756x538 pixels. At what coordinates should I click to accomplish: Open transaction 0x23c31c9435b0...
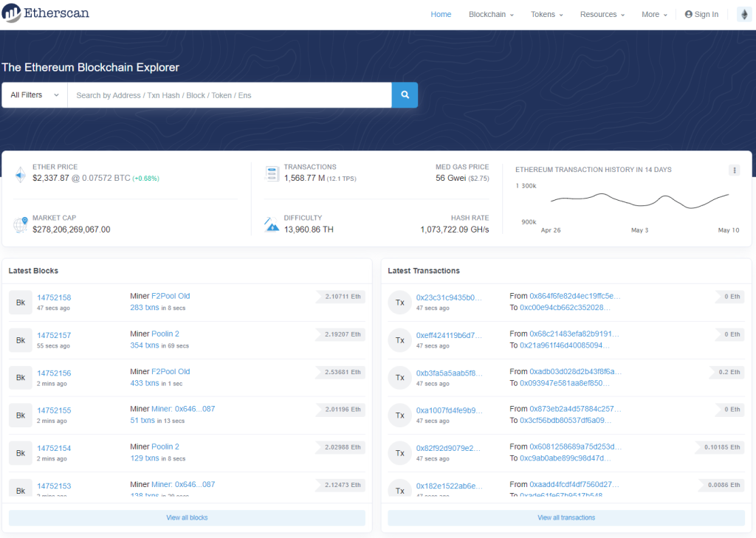pyautogui.click(x=449, y=298)
